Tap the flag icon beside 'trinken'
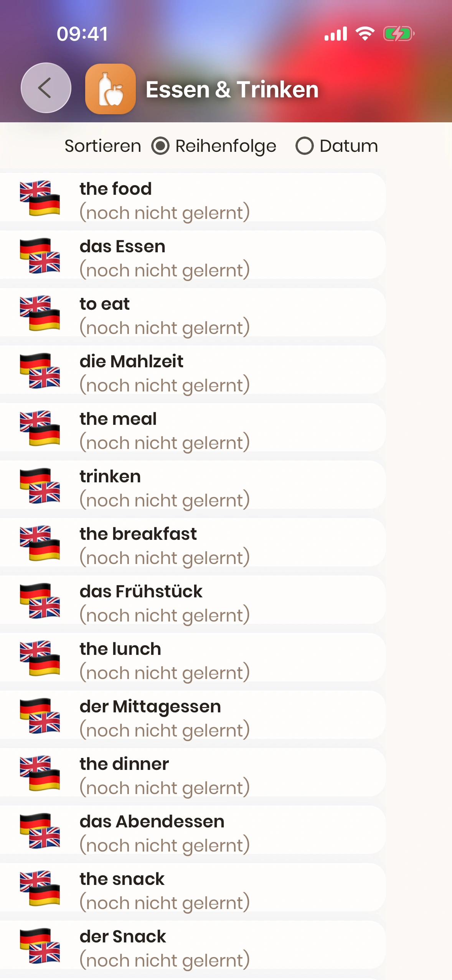Screen dimensions: 452x980 point(40,485)
